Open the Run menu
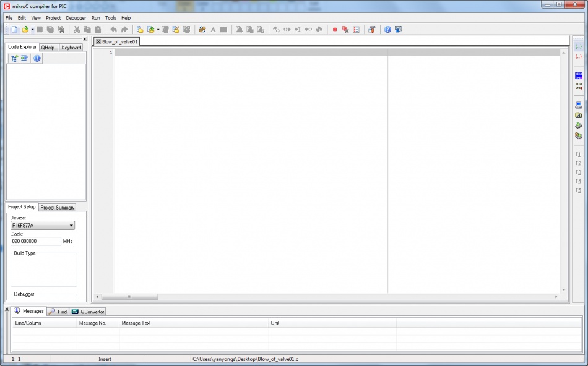The image size is (588, 366). pyautogui.click(x=95, y=17)
